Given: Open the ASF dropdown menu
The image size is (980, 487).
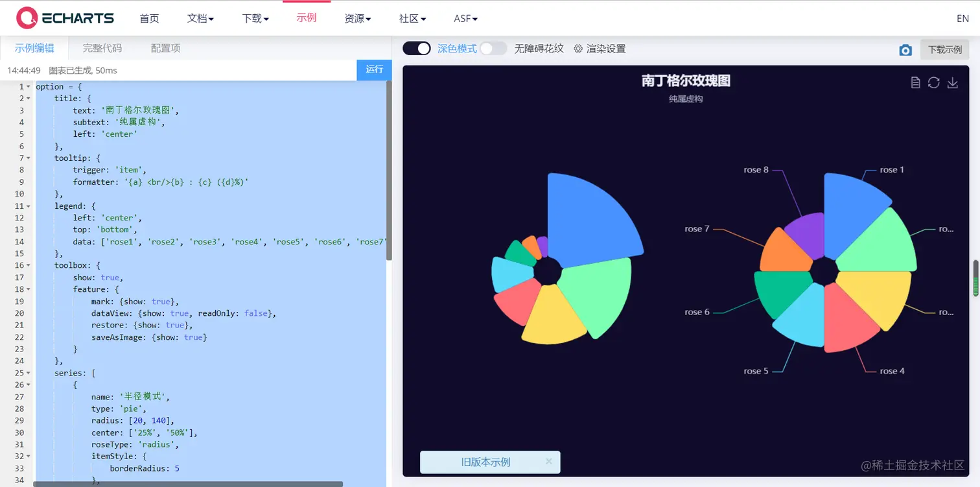Looking at the screenshot, I should coord(465,18).
